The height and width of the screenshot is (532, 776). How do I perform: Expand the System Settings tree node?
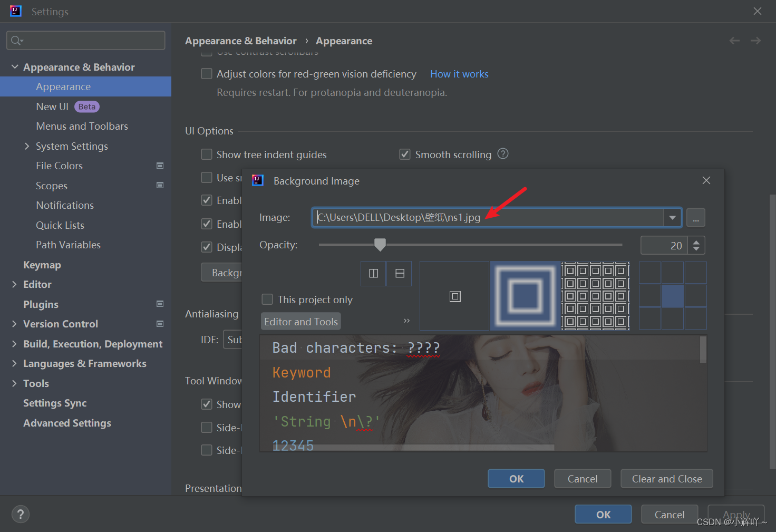tap(27, 146)
